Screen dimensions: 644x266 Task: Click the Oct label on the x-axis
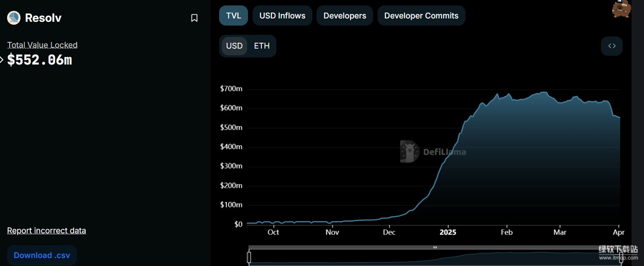click(x=273, y=232)
